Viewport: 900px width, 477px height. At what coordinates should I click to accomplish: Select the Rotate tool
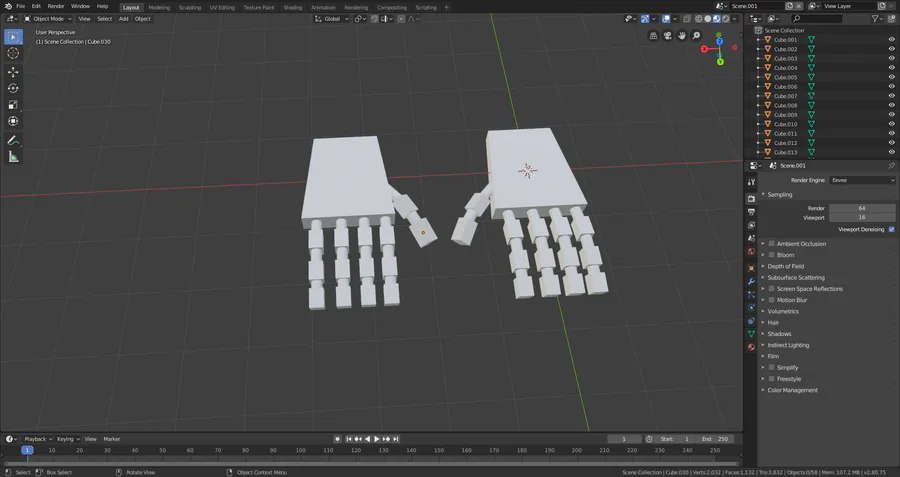[x=13, y=88]
